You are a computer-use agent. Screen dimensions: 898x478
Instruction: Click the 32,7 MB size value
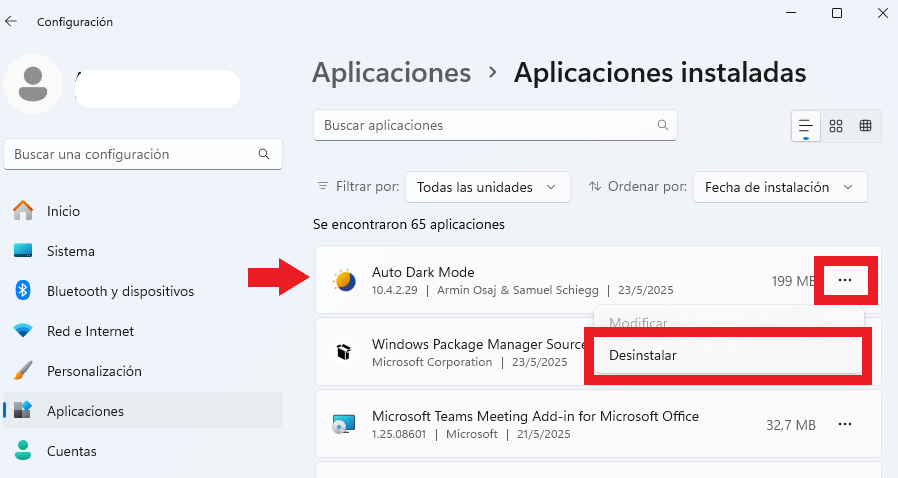pyautogui.click(x=791, y=425)
